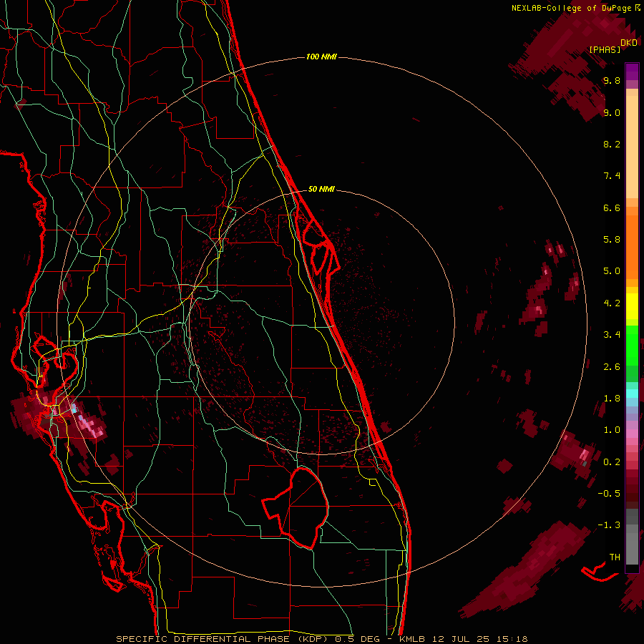Click the DKD label above the color scale
This screenshot has height=644, width=644.
629,42
